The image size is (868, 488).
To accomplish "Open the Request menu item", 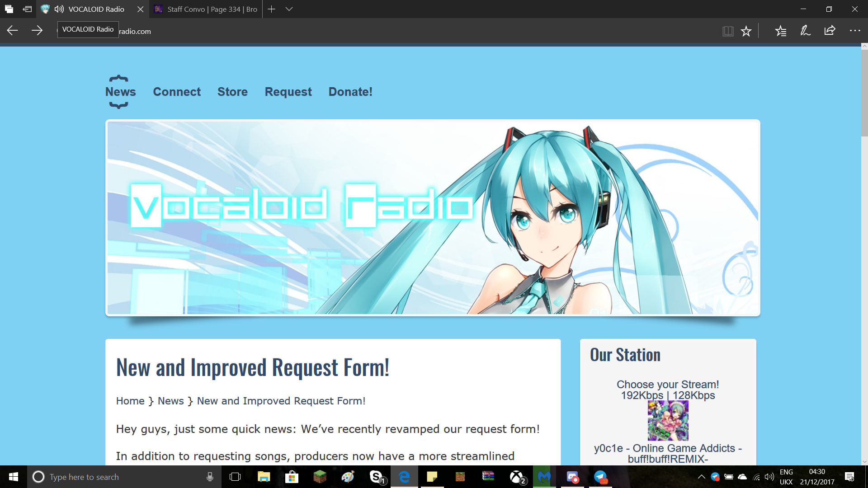I will click(288, 92).
